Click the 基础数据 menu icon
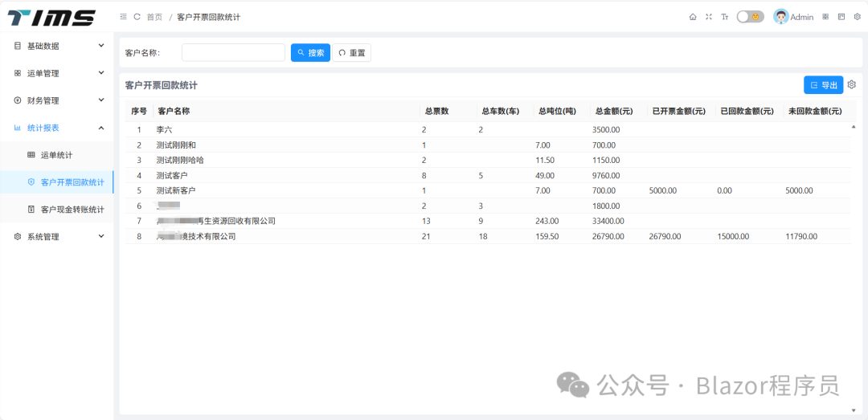The image size is (868, 420). [x=17, y=46]
